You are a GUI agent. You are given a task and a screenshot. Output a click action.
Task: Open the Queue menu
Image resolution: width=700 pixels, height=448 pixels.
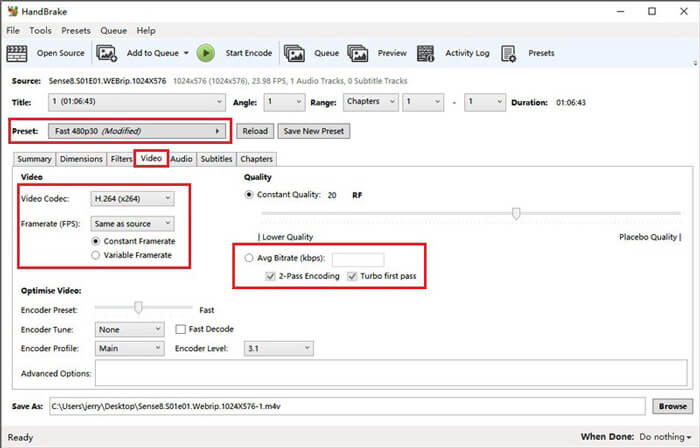(113, 31)
